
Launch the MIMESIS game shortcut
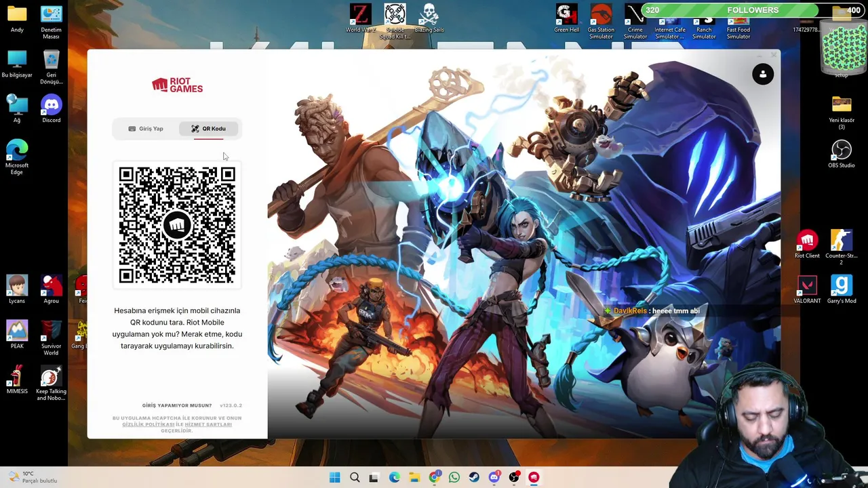click(17, 380)
